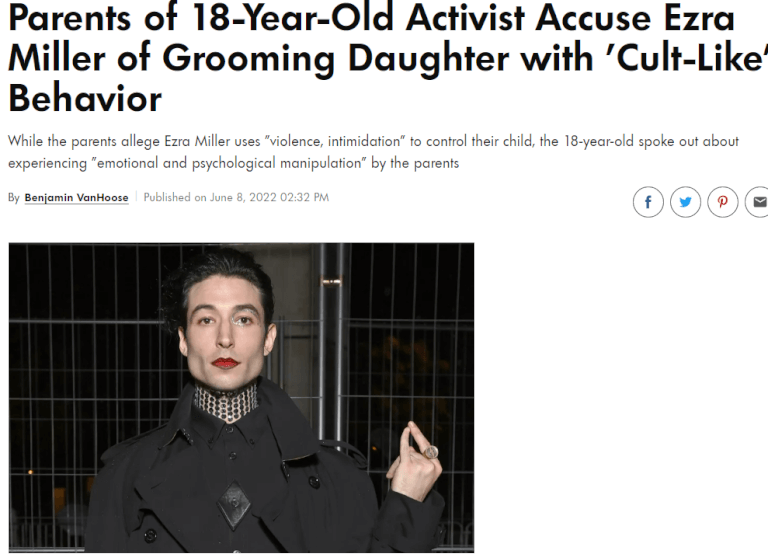768x554 pixels.
Task: Click the 02:32 PM publish time
Action: (305, 197)
